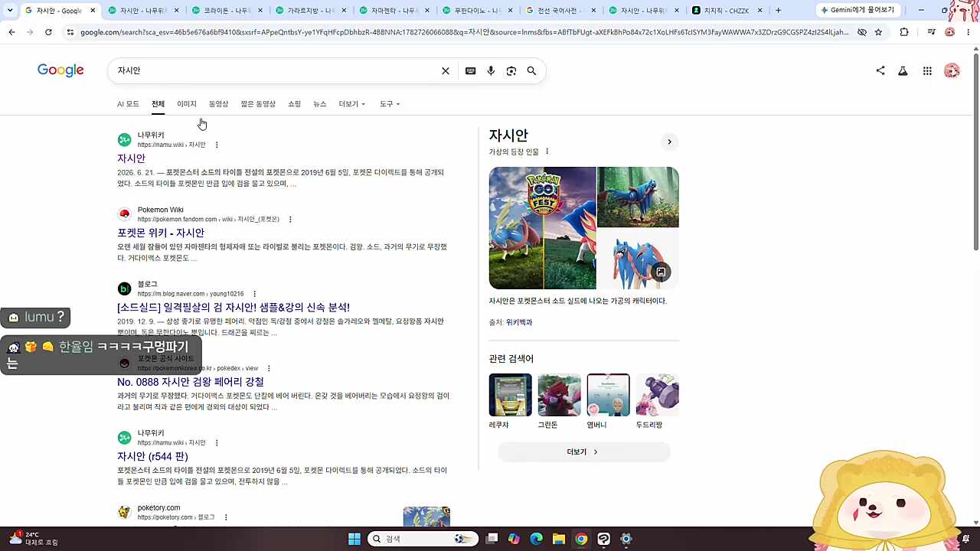Image resolution: width=980 pixels, height=551 pixels.
Task: Search by image with the Lens icon
Action: click(511, 70)
